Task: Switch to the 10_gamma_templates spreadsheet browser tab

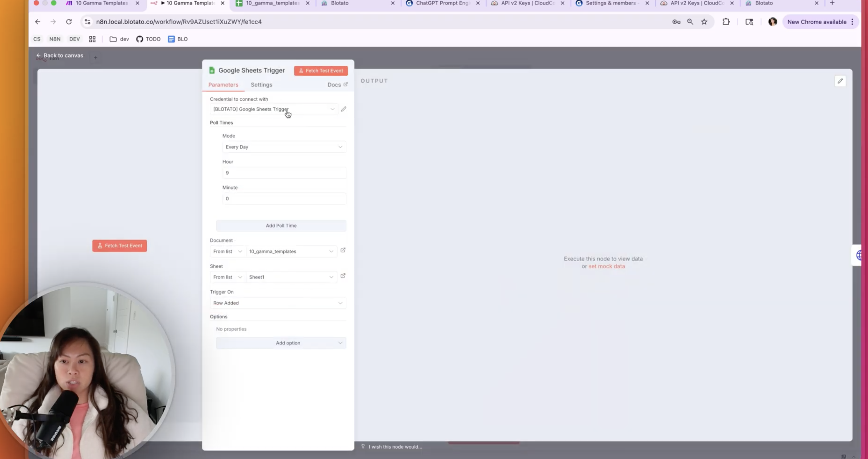Action: [272, 3]
